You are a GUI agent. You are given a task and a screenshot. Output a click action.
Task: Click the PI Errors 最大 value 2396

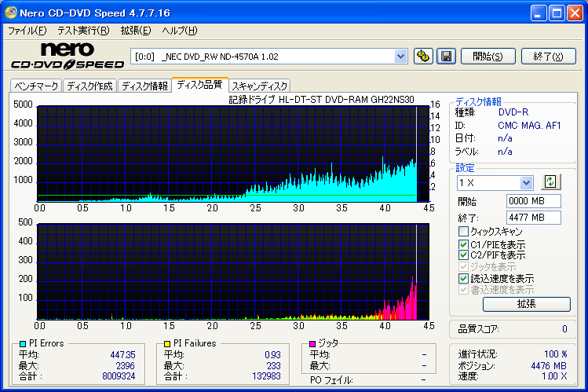point(126,366)
